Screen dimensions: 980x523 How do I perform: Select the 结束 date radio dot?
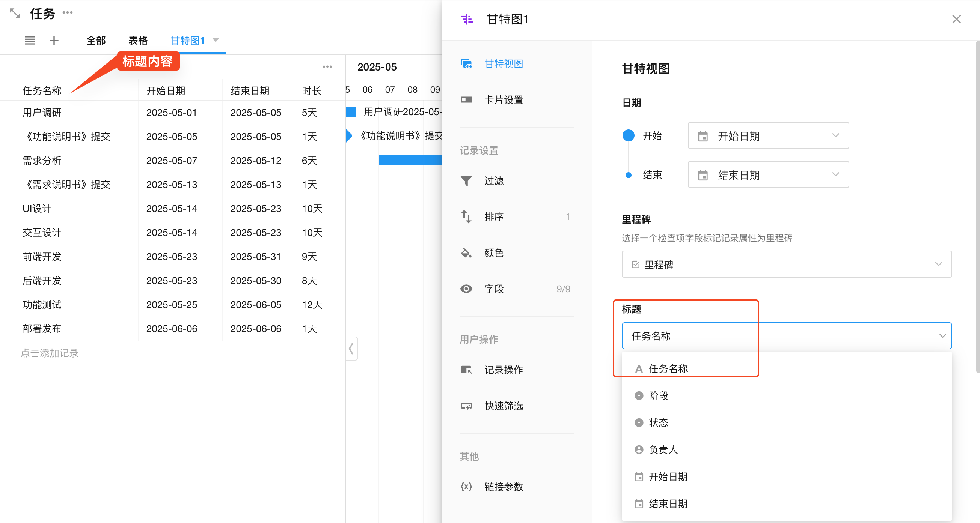tap(628, 175)
